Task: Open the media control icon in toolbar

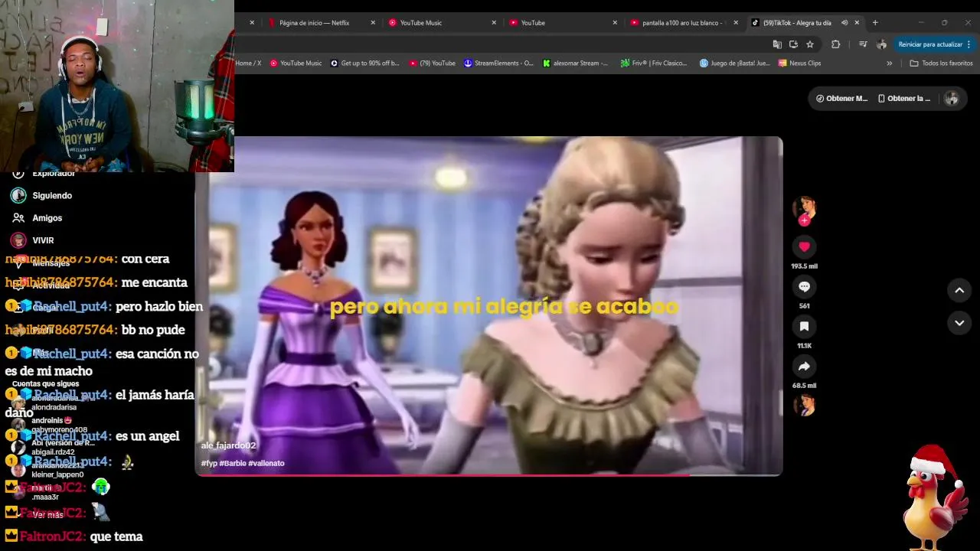Action: click(863, 44)
